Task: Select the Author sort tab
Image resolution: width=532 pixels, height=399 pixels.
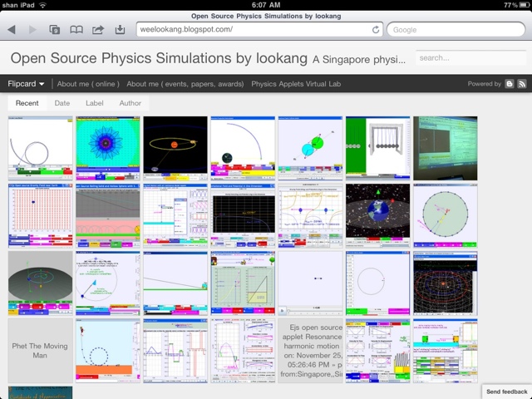Action: [x=130, y=103]
